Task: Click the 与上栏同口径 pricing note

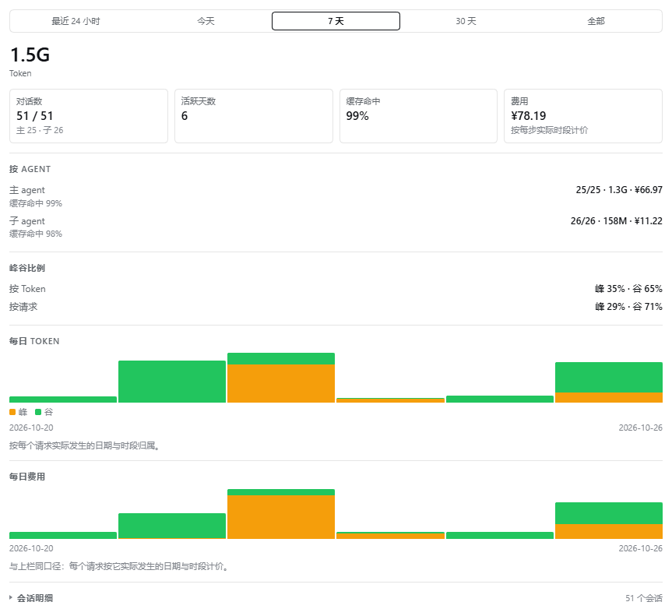Action: coord(120,567)
